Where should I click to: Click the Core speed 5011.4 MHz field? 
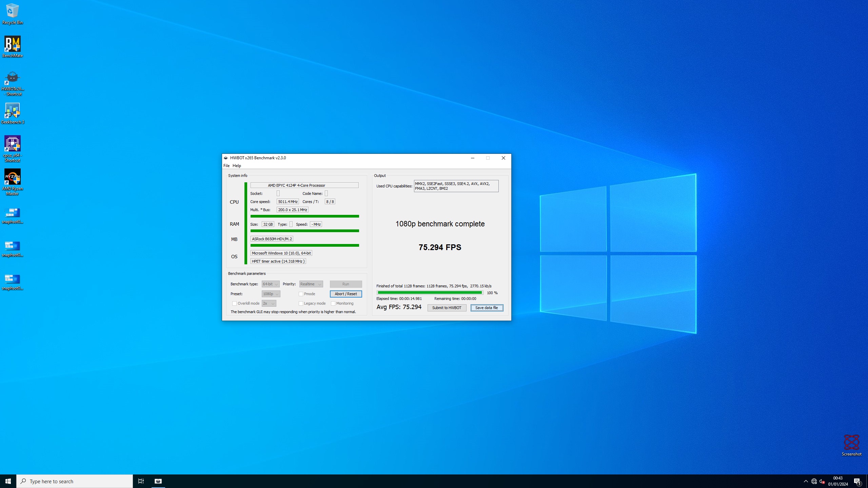pyautogui.click(x=288, y=202)
